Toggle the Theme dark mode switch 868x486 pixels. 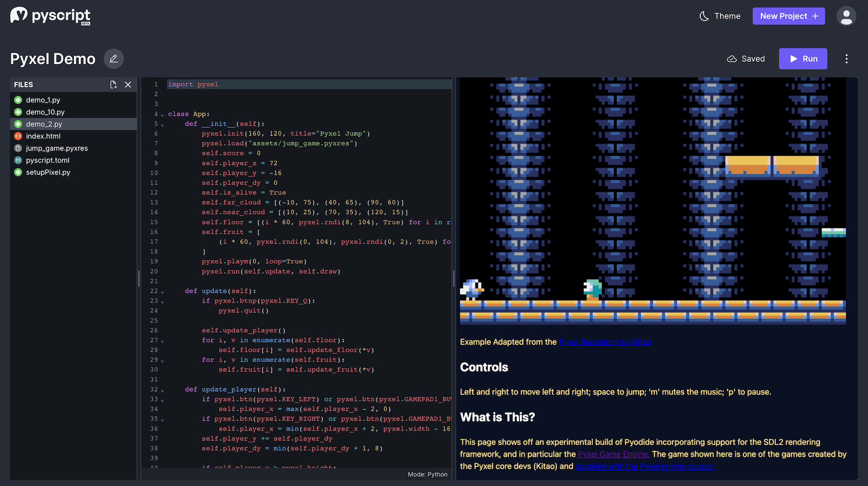click(720, 16)
